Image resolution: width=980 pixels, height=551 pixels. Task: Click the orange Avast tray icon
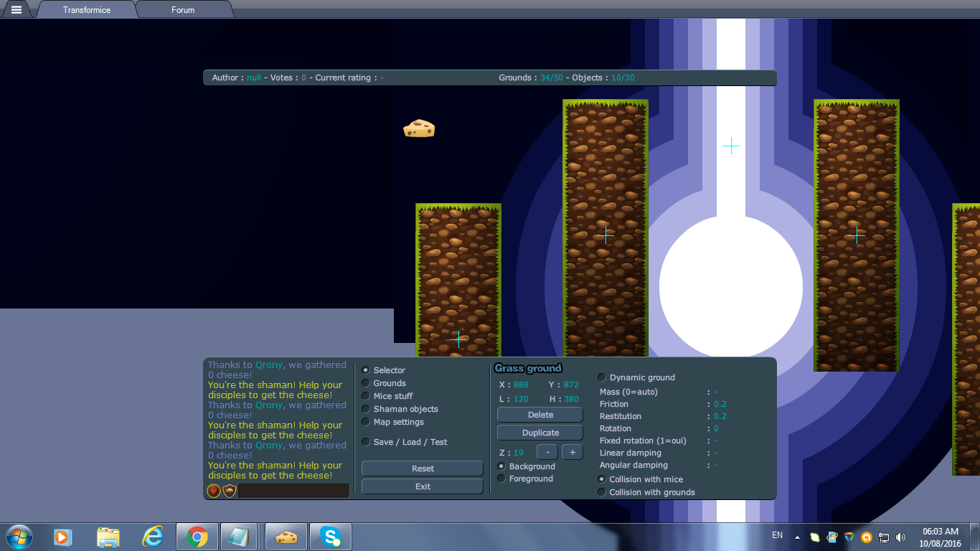867,537
